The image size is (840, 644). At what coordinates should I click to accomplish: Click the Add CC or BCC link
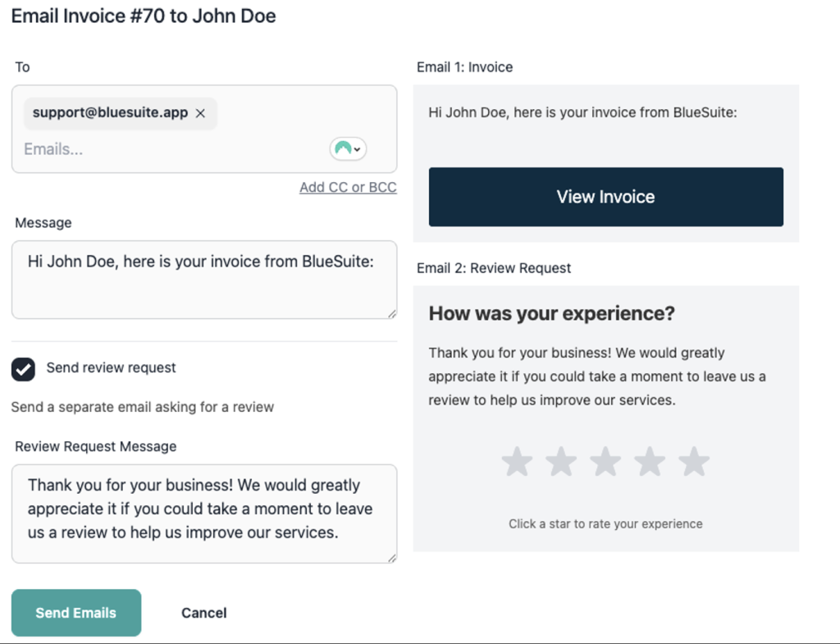click(348, 188)
